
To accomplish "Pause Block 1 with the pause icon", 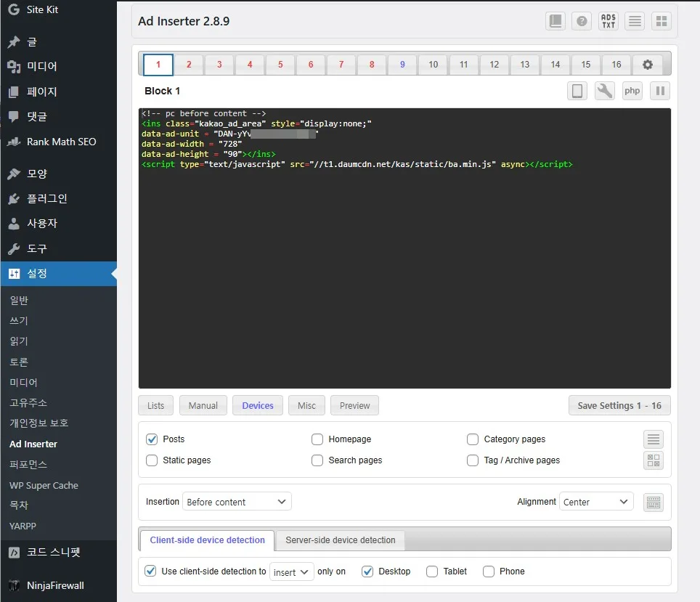I will pyautogui.click(x=660, y=91).
